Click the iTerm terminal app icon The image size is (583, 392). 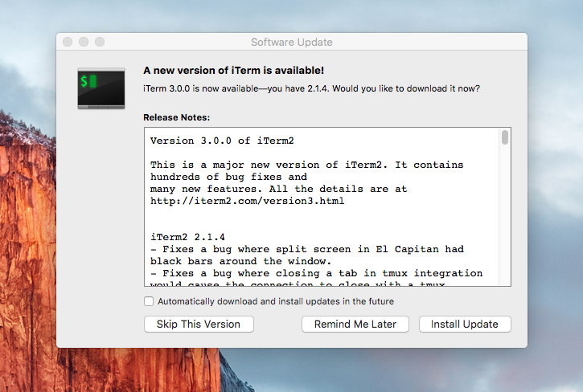click(x=101, y=88)
